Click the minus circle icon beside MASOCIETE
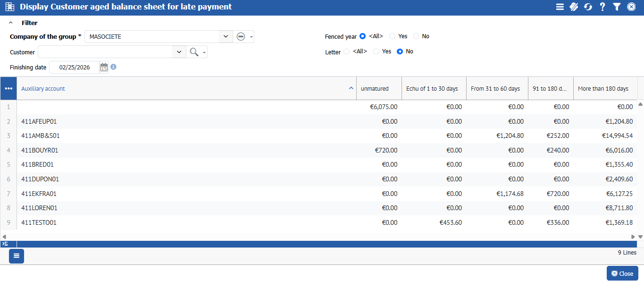 (x=241, y=37)
